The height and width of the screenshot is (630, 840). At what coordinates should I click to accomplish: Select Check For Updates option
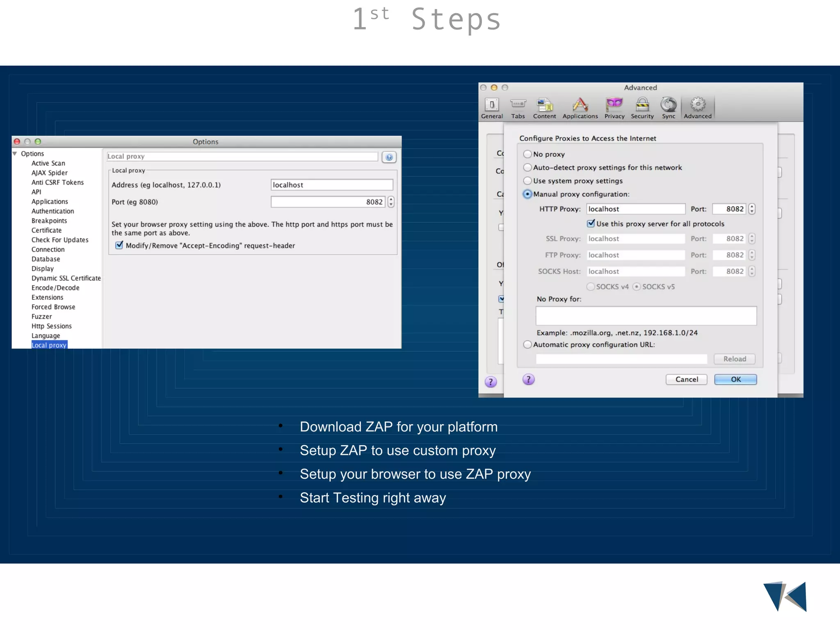click(60, 240)
